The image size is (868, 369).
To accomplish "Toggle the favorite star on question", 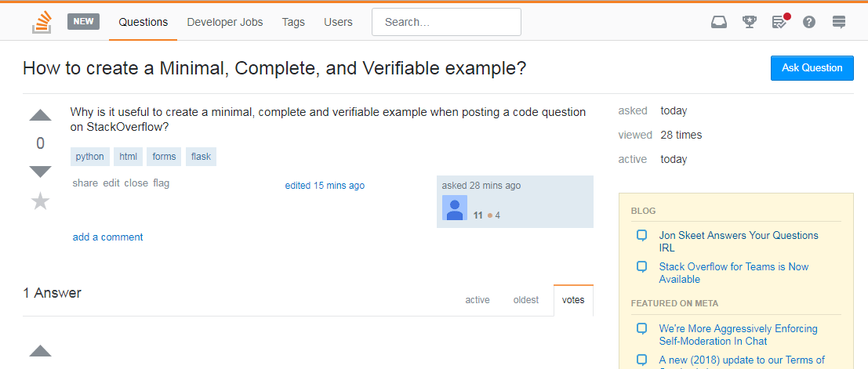I will [40, 202].
